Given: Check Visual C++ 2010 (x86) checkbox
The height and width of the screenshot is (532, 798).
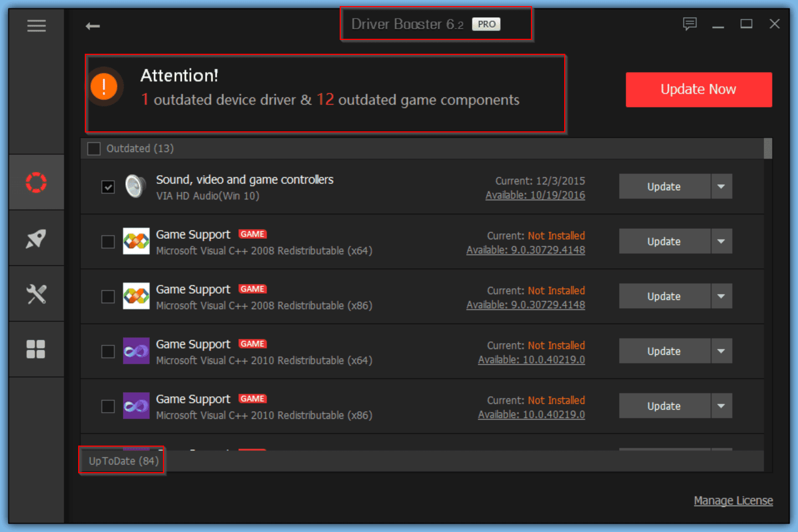Looking at the screenshot, I should click(x=108, y=406).
